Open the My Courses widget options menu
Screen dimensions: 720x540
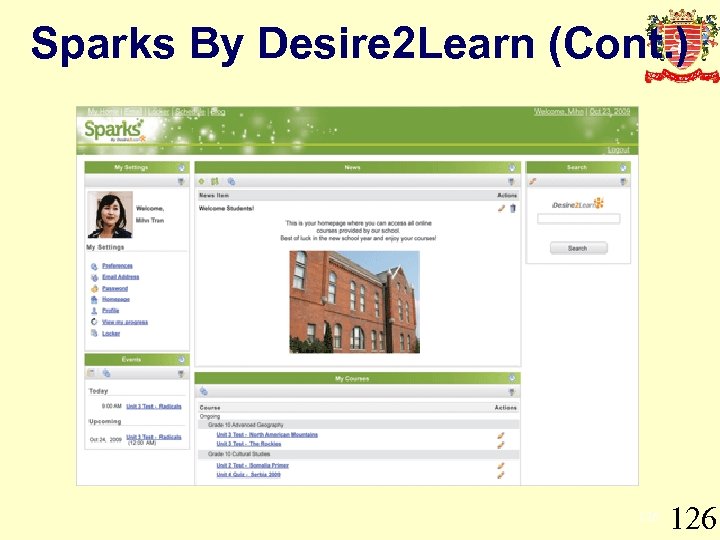pyautogui.click(x=512, y=392)
